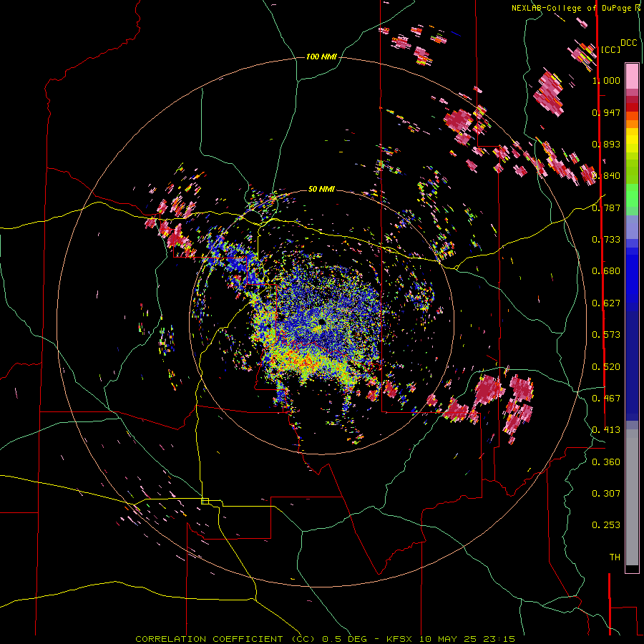Click the 100 NMI range ring label
Image resolution: width=644 pixels, height=644 pixels.
321,57
